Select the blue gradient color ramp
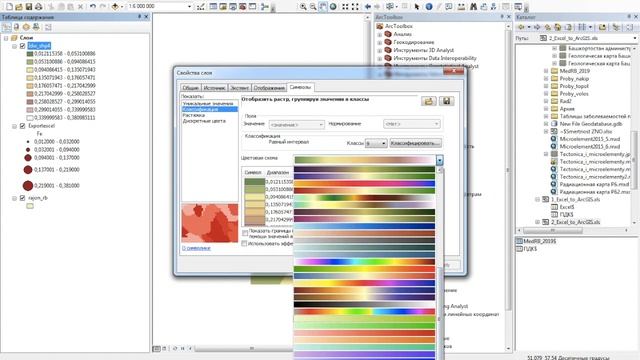 [364, 226]
